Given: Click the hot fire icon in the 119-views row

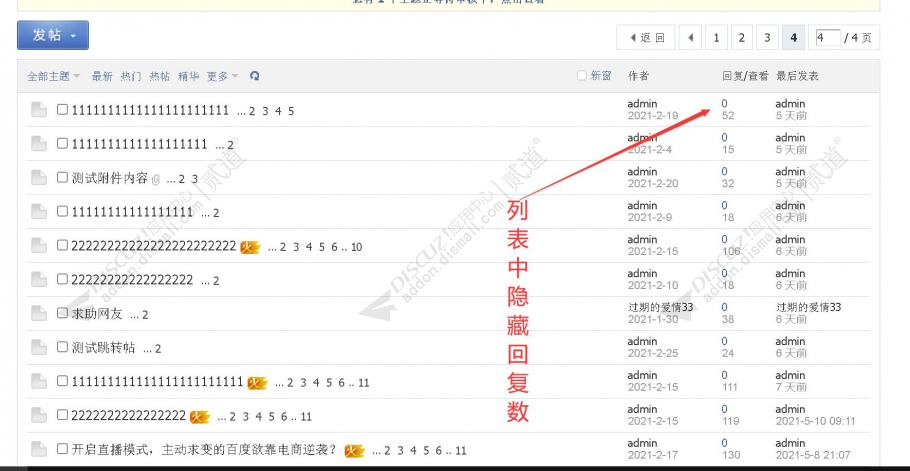Looking at the screenshot, I should click(200, 416).
